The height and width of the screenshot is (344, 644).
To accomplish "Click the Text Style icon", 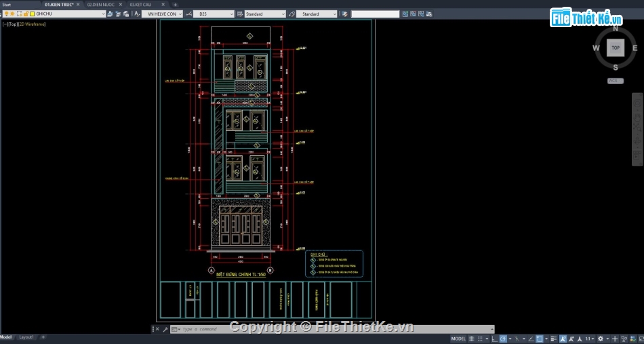I will (x=137, y=14).
